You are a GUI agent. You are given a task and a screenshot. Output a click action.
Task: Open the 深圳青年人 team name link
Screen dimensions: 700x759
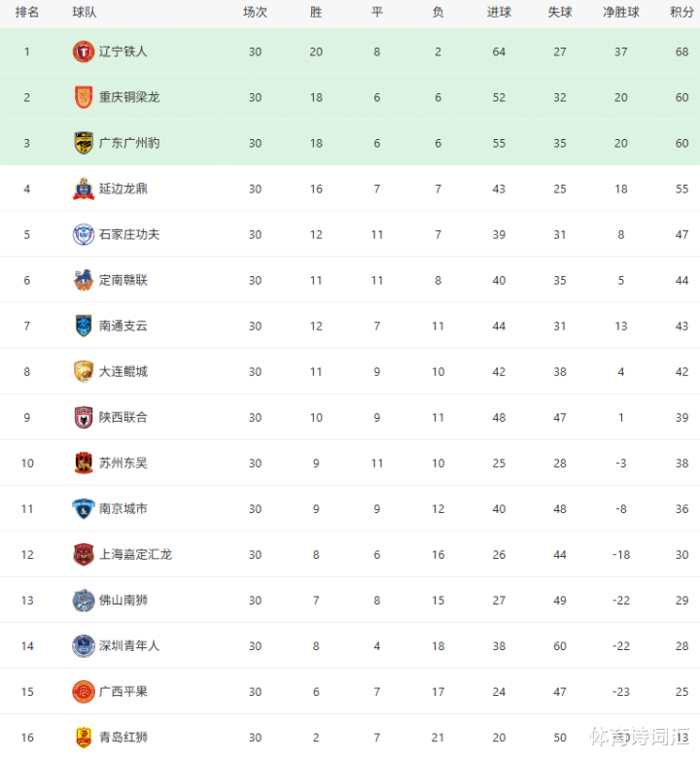(129, 645)
